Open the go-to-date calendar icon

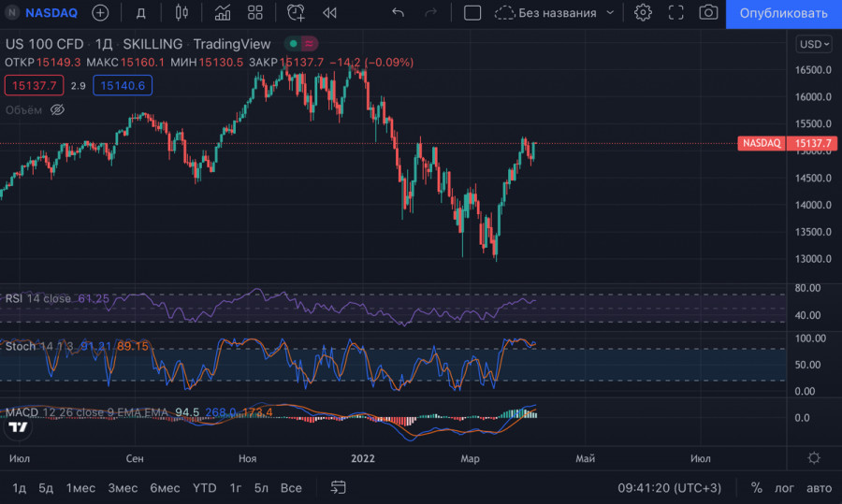(338, 487)
